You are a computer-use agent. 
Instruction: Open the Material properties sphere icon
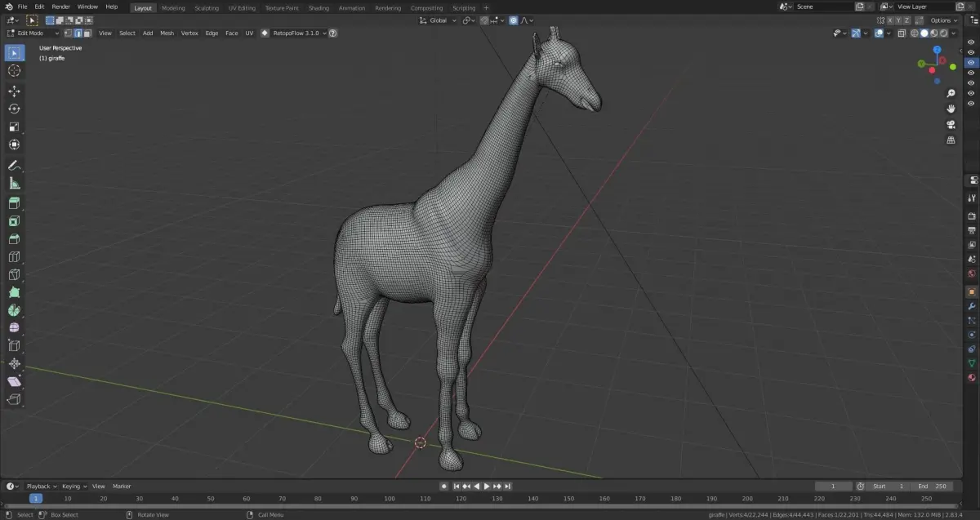coord(972,378)
